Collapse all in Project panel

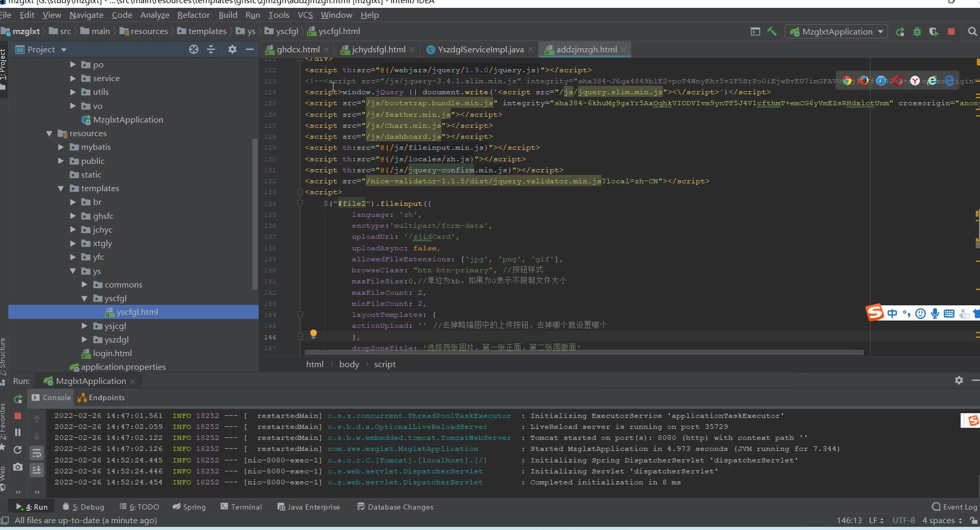pos(211,49)
